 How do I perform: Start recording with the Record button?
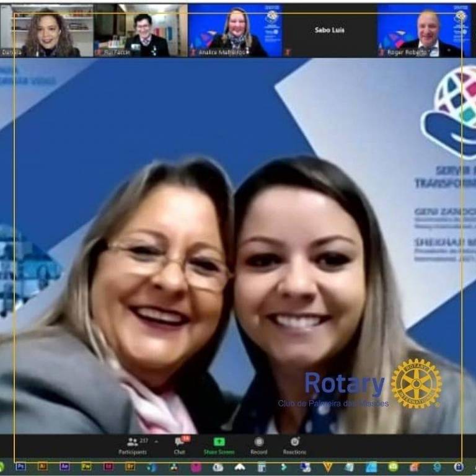259,445
